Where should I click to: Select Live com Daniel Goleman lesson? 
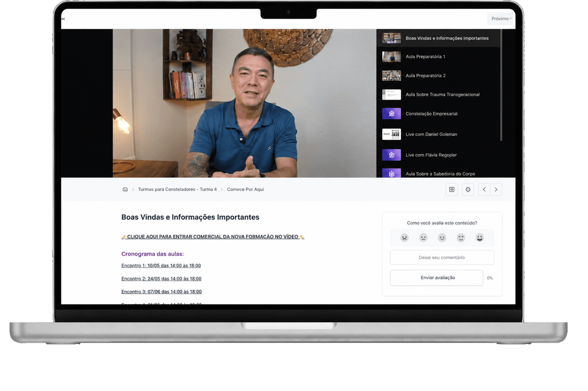pyautogui.click(x=438, y=134)
